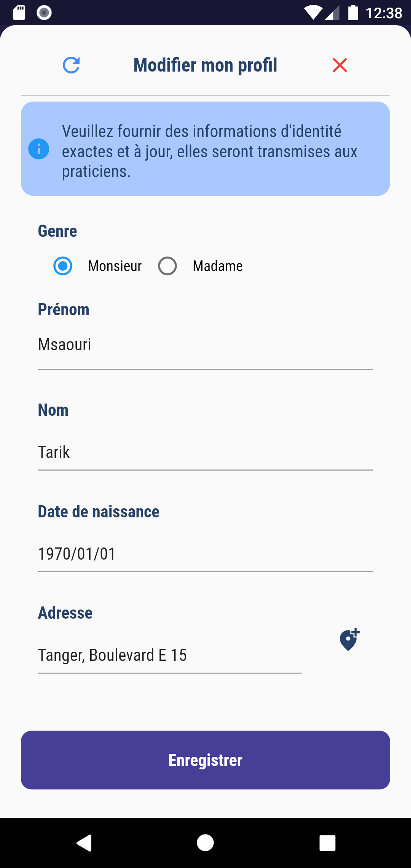The image size is (411, 868).
Task: Select the Monsieur gender option
Action: (x=63, y=266)
